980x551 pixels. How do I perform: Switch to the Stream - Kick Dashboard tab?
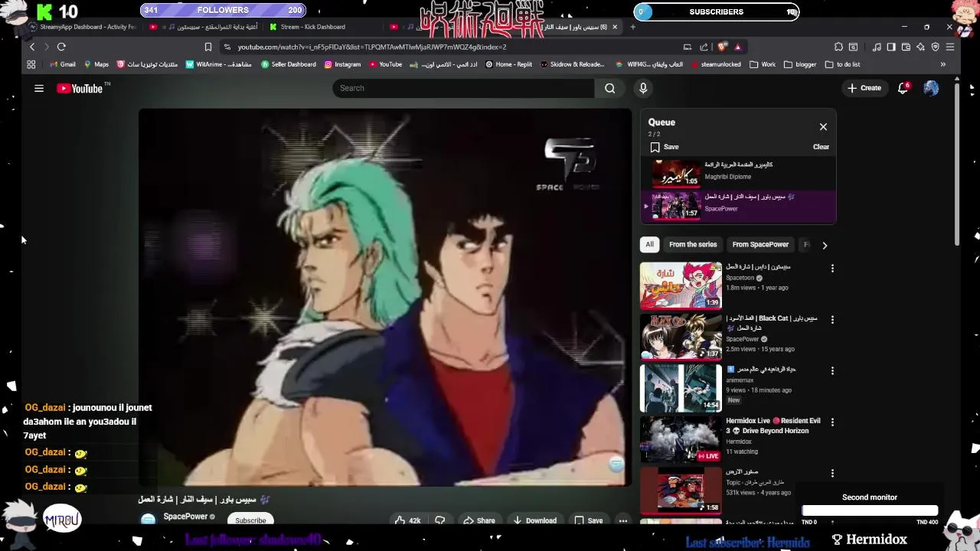pos(312,27)
